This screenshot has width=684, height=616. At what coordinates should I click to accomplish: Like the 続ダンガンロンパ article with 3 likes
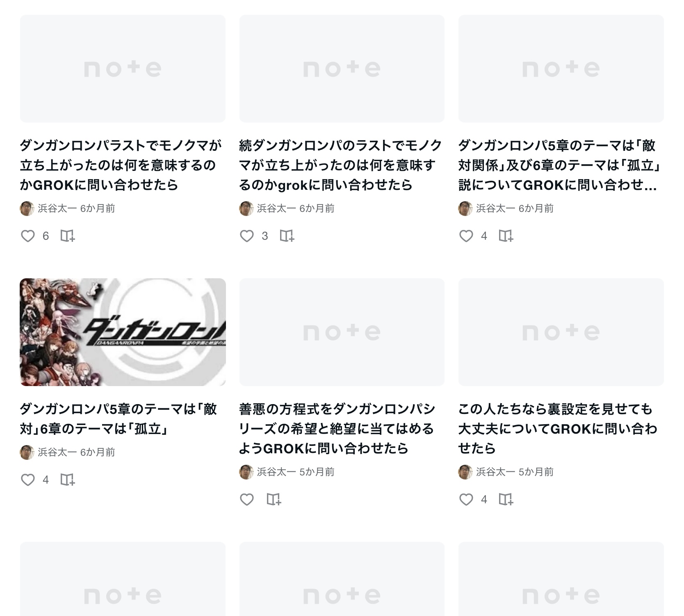(246, 236)
